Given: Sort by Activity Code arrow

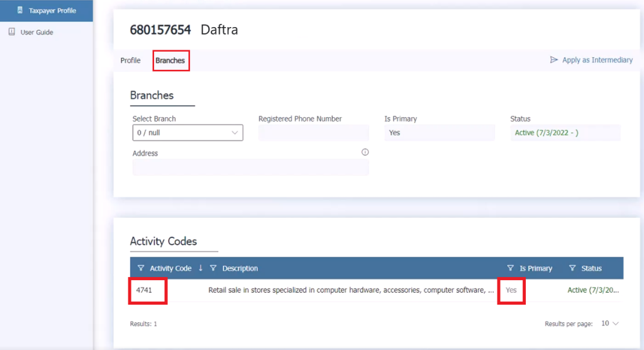Looking at the screenshot, I should click(x=201, y=268).
